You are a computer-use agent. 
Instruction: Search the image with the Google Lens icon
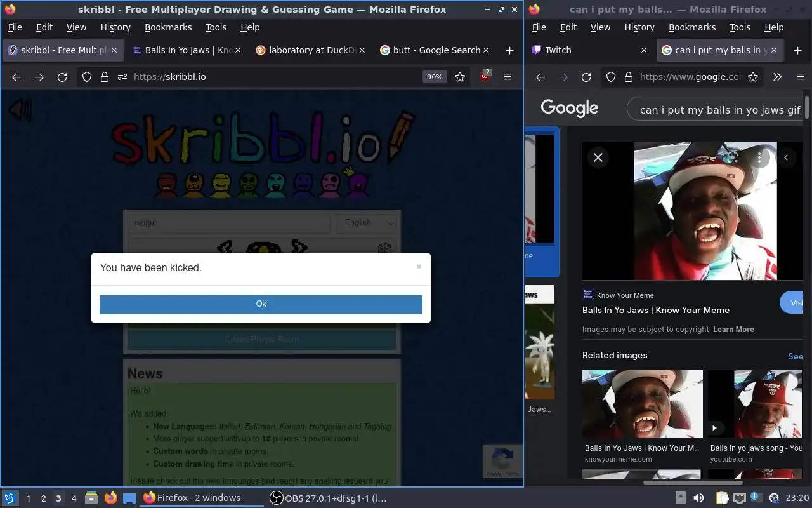tap(731, 157)
